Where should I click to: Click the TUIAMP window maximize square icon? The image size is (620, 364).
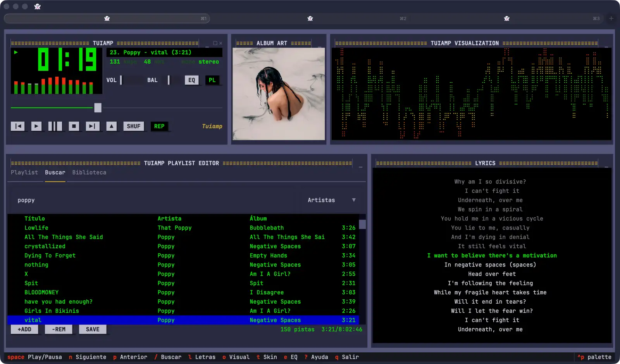click(x=215, y=43)
